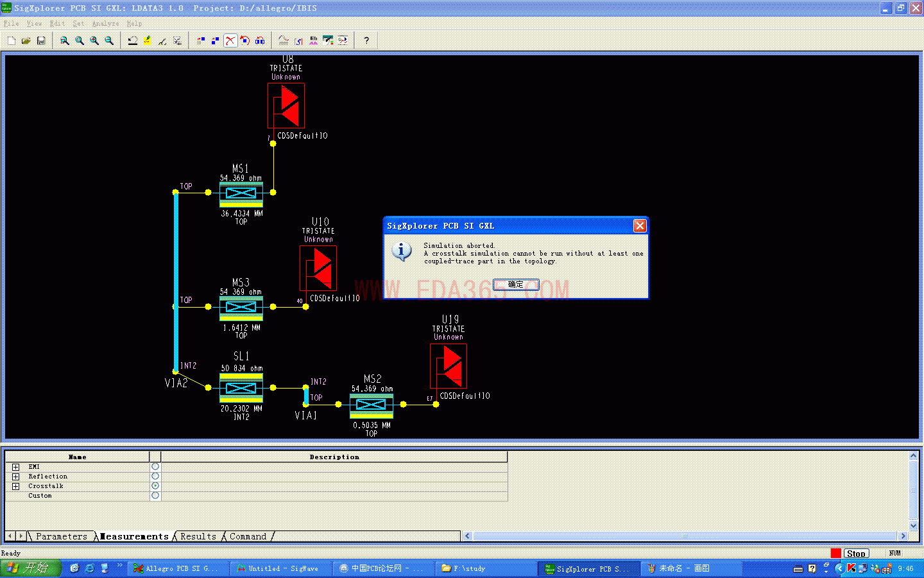Click the Zoom by Points magnifier icon

(x=65, y=40)
